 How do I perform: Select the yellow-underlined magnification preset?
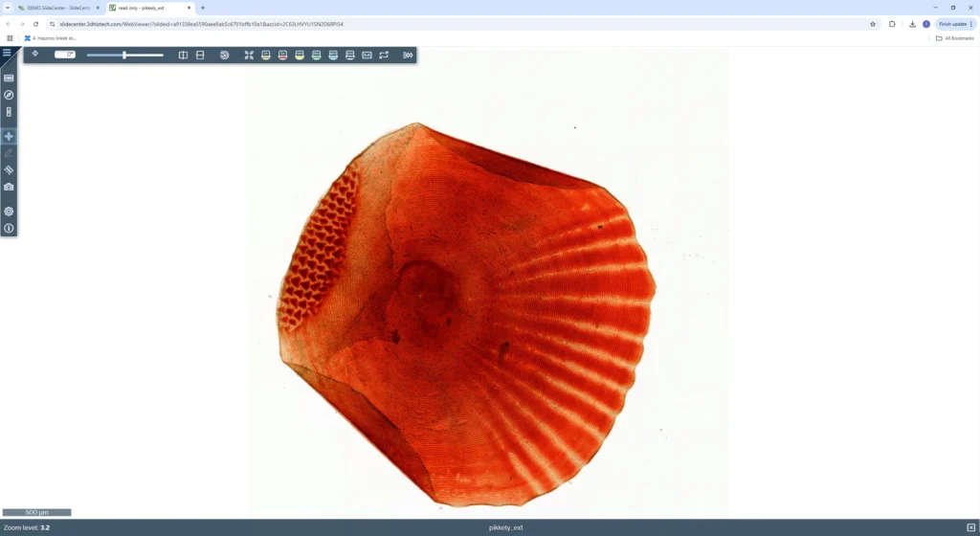(x=300, y=55)
